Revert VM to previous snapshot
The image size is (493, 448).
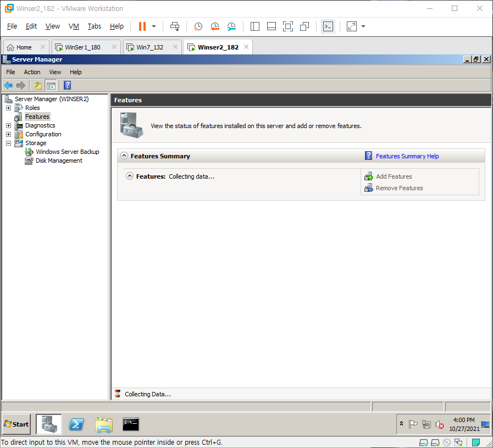point(215,26)
